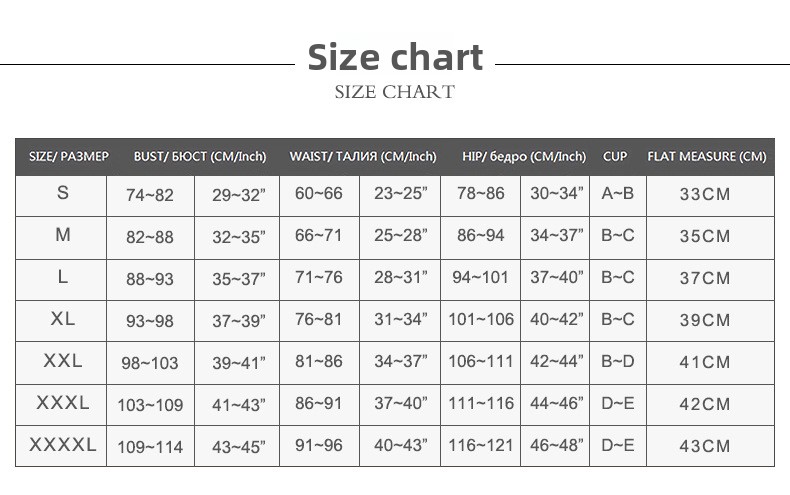Click waist value 66~71 in the M row
This screenshot has width=790, height=495.
tap(319, 236)
